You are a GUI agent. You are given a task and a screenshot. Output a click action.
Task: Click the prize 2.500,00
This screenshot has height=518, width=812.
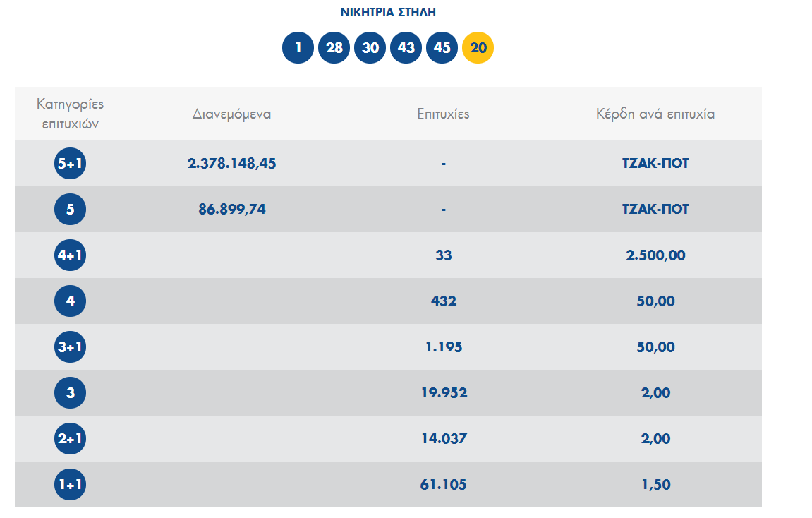coord(655,255)
